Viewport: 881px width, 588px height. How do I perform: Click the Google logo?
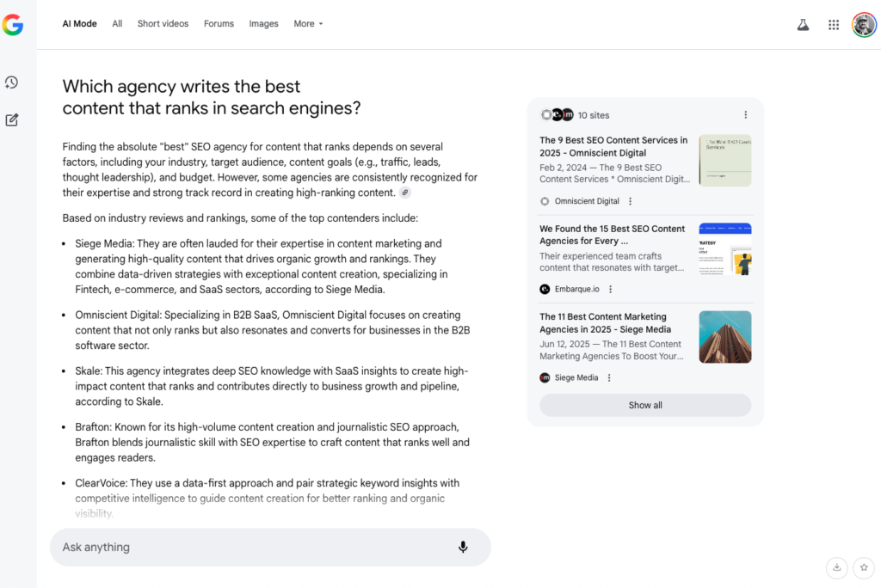[x=12, y=25]
